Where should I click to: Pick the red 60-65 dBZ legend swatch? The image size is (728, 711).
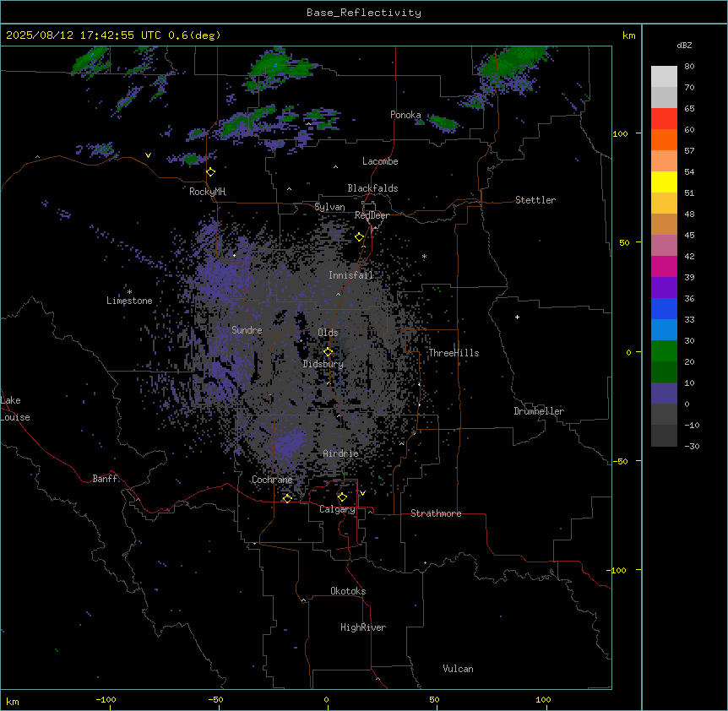point(664,118)
